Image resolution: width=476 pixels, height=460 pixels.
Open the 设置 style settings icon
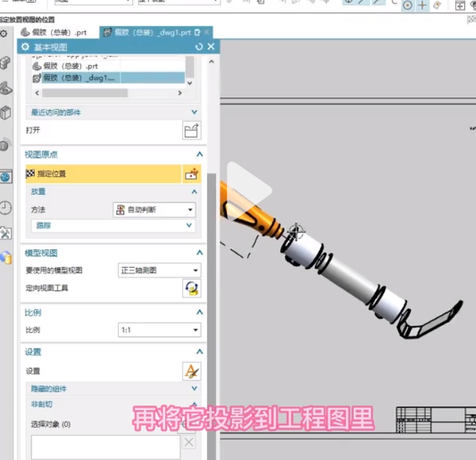[x=191, y=371]
